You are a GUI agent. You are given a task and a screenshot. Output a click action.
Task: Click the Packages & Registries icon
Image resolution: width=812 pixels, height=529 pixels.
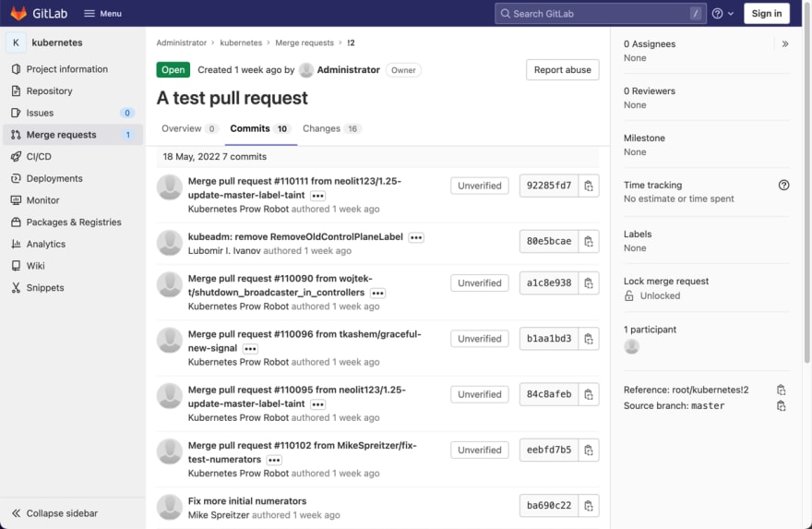[x=16, y=222]
